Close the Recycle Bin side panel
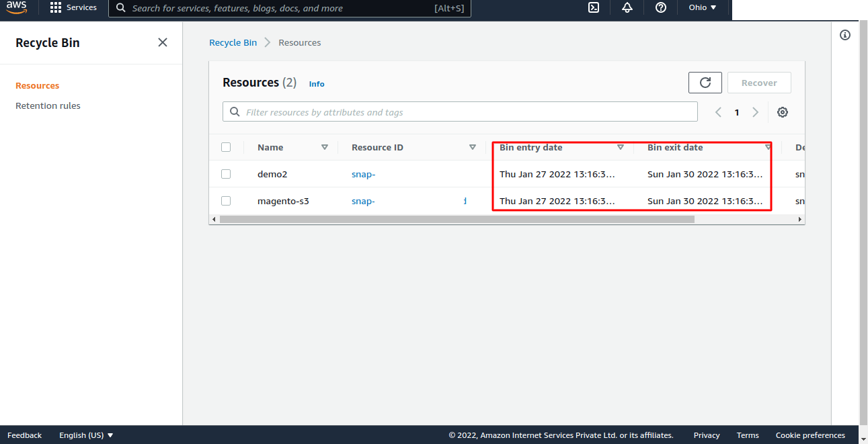The height and width of the screenshot is (444, 868). pos(163,42)
